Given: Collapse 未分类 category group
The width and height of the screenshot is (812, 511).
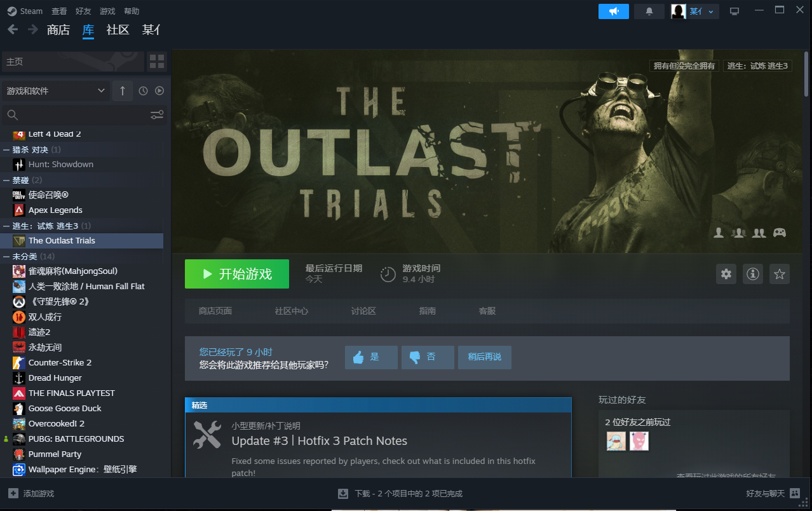Looking at the screenshot, I should point(7,256).
